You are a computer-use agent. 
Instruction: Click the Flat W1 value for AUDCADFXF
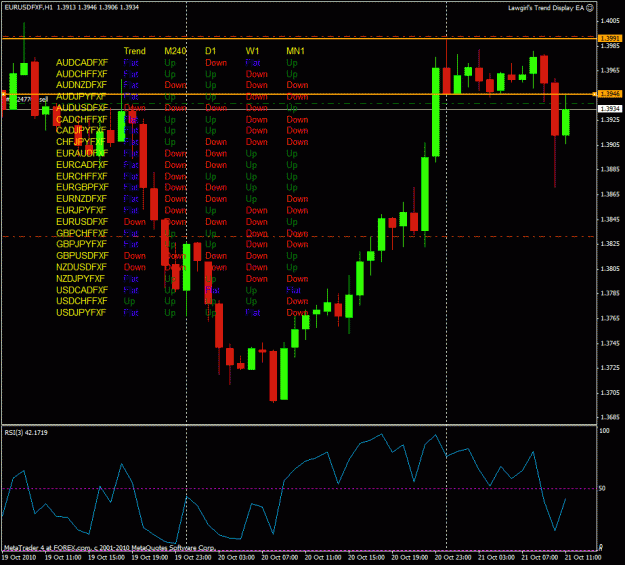click(253, 63)
